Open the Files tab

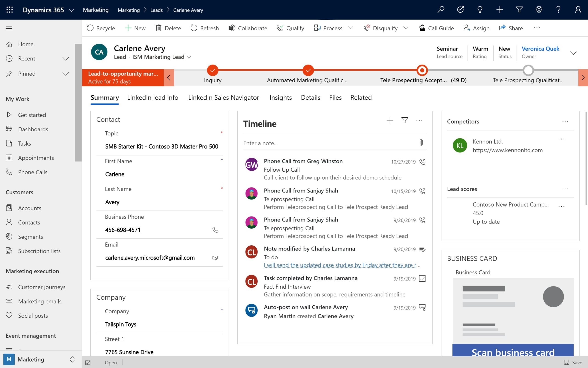(x=335, y=97)
